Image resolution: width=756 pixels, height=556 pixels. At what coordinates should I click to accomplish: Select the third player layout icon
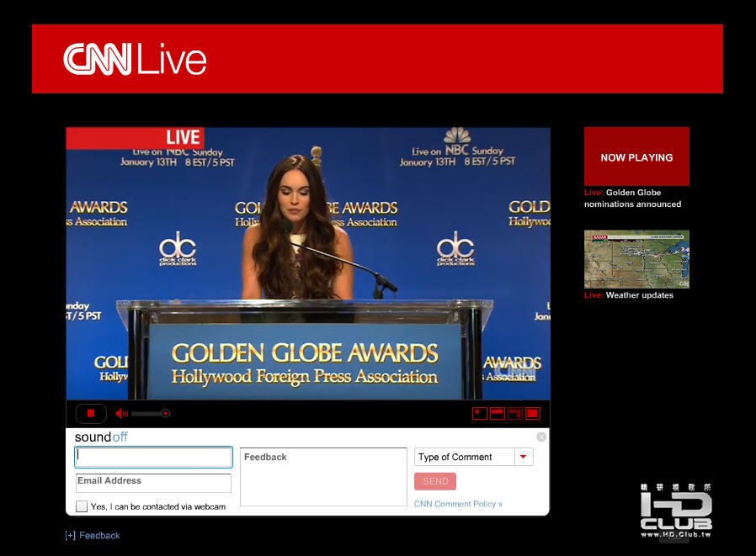click(x=515, y=413)
